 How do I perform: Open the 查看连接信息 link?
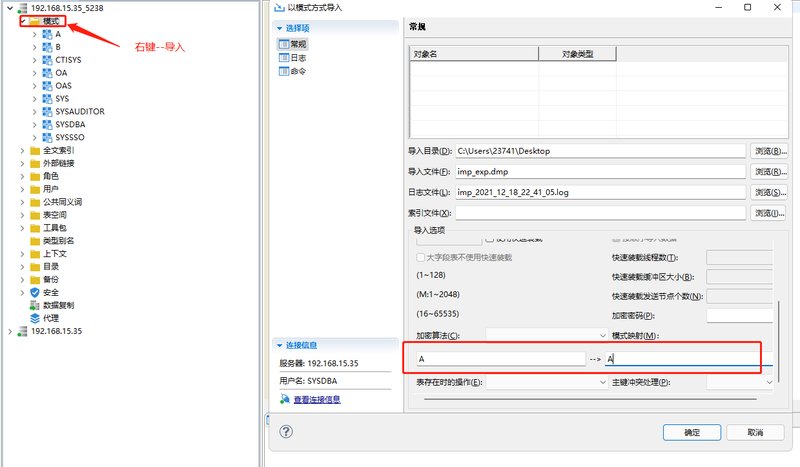click(317, 399)
